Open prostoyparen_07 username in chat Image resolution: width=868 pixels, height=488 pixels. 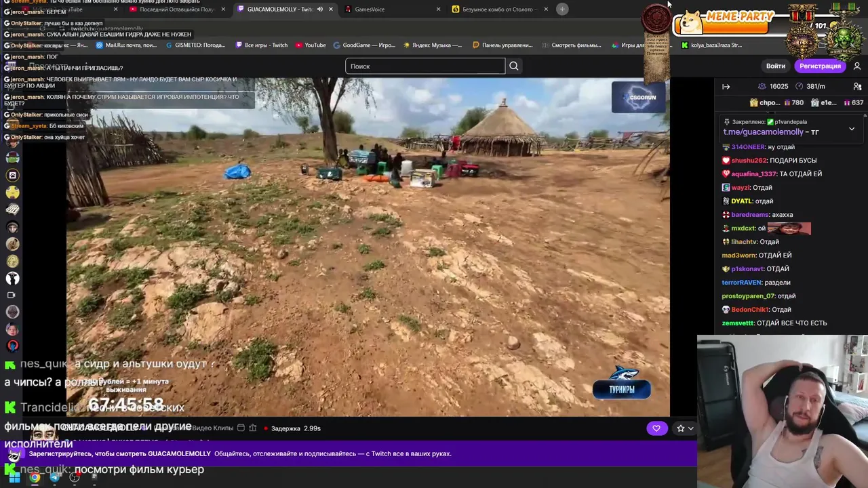(x=748, y=296)
